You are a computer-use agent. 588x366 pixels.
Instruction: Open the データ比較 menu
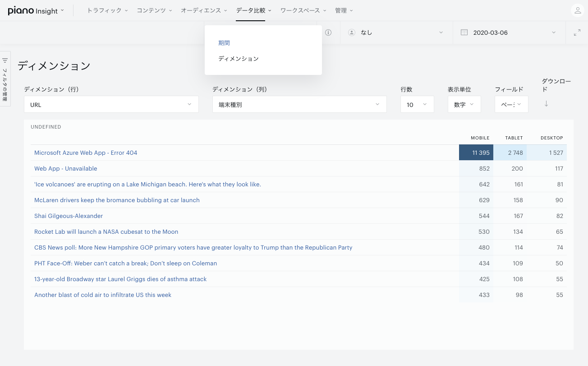pyautogui.click(x=254, y=10)
